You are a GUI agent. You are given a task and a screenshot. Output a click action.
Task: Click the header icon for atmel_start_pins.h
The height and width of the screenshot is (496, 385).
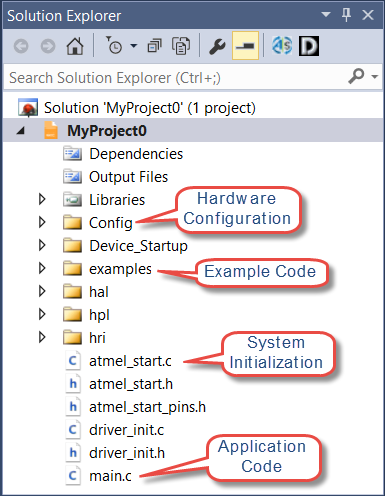click(x=73, y=407)
